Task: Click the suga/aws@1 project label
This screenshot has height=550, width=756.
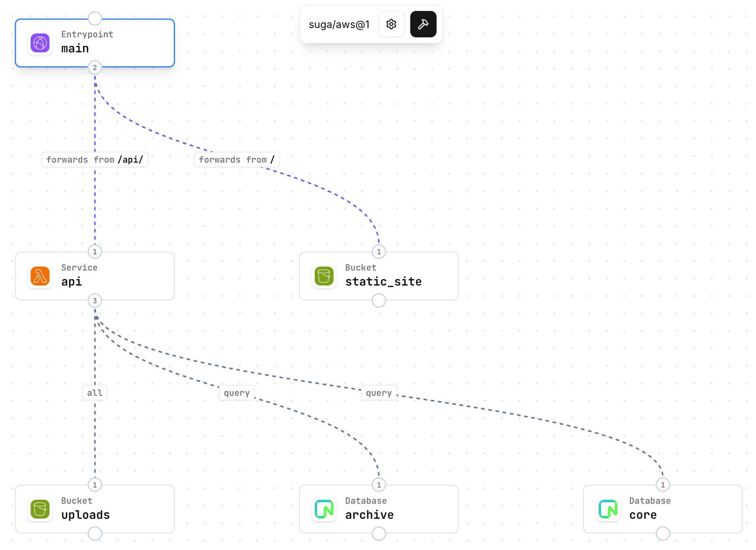Action: click(339, 24)
